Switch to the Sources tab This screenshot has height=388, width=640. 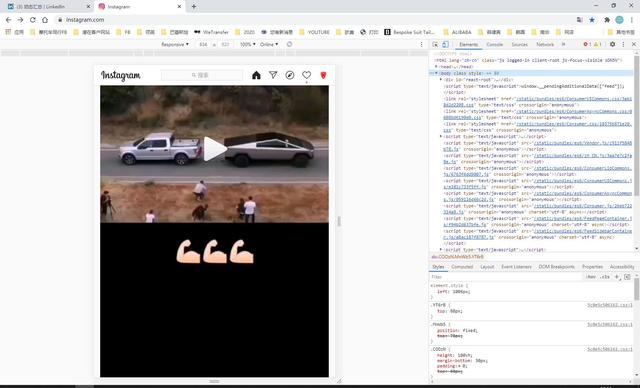click(519, 44)
